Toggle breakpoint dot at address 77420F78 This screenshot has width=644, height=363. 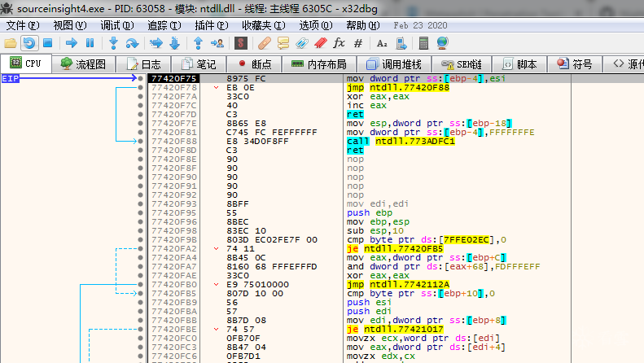pyautogui.click(x=141, y=87)
